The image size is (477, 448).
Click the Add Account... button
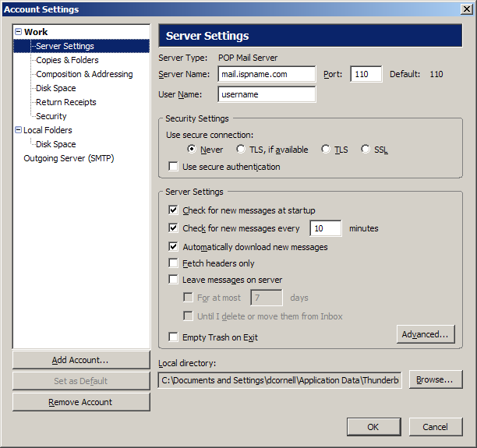(x=80, y=360)
